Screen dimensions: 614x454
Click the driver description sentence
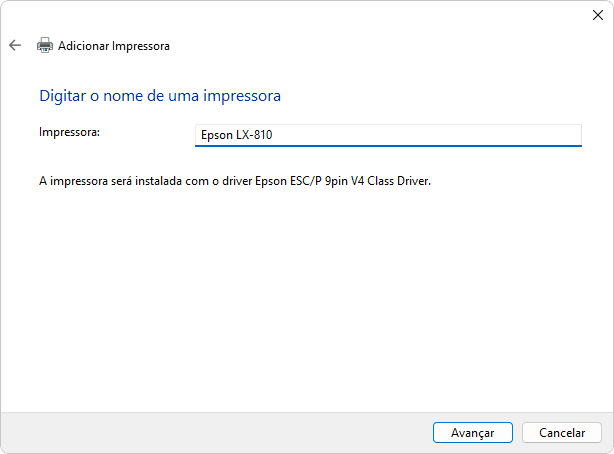coord(235,181)
